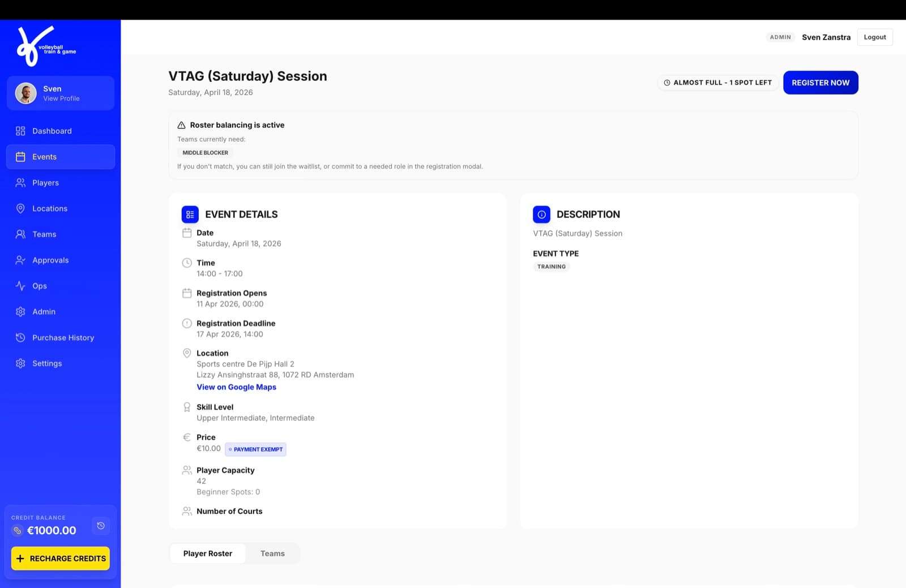Select the Player Roster tab
The height and width of the screenshot is (588, 906).
[208, 553]
